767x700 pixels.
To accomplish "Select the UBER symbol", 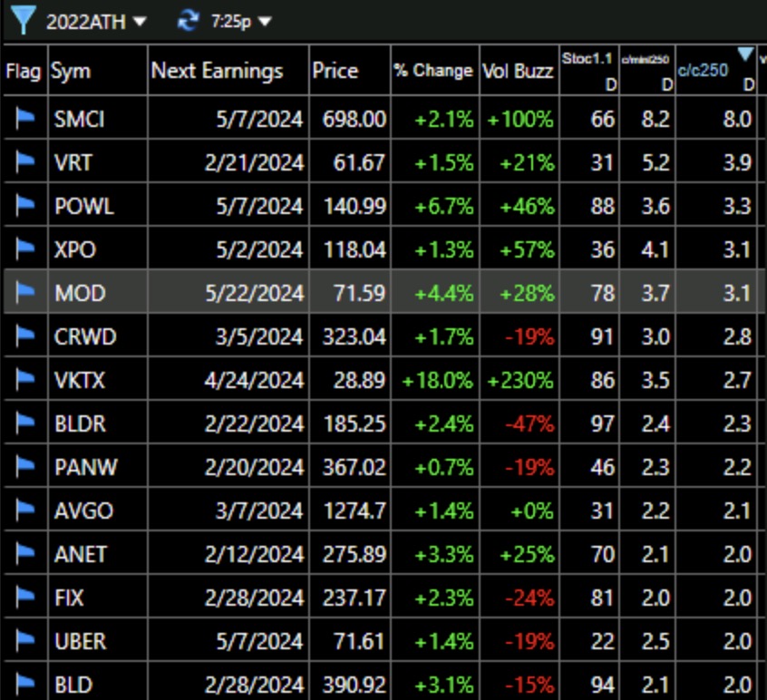I will pos(80,642).
